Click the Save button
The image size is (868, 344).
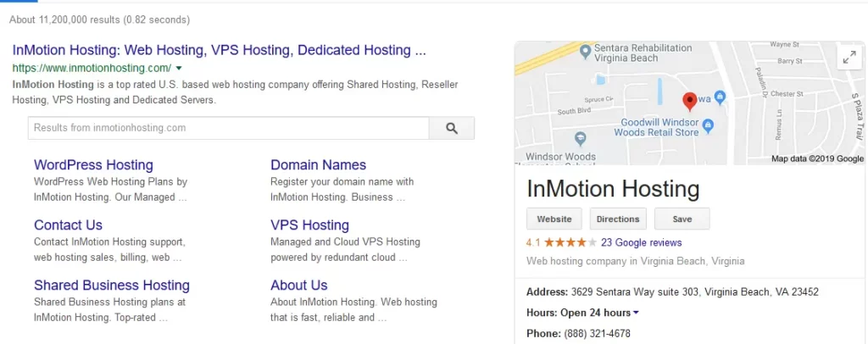click(x=682, y=219)
